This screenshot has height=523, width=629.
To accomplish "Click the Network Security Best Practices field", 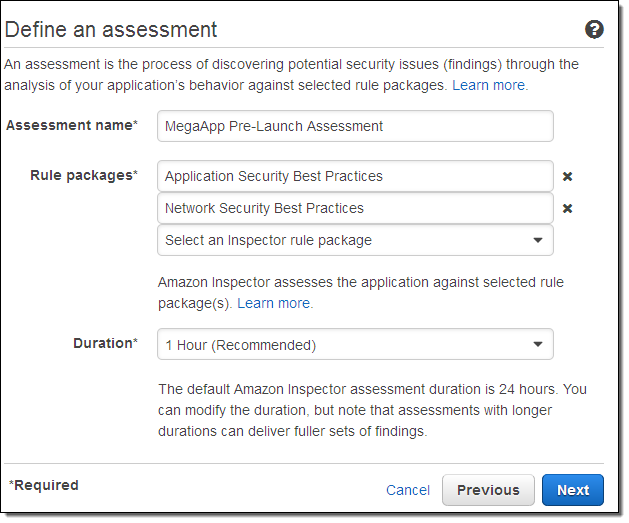I will tap(355, 208).
